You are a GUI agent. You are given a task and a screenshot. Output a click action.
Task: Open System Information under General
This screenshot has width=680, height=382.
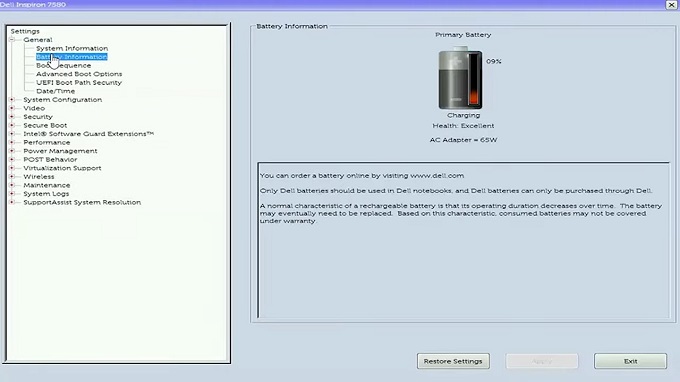[72, 48]
